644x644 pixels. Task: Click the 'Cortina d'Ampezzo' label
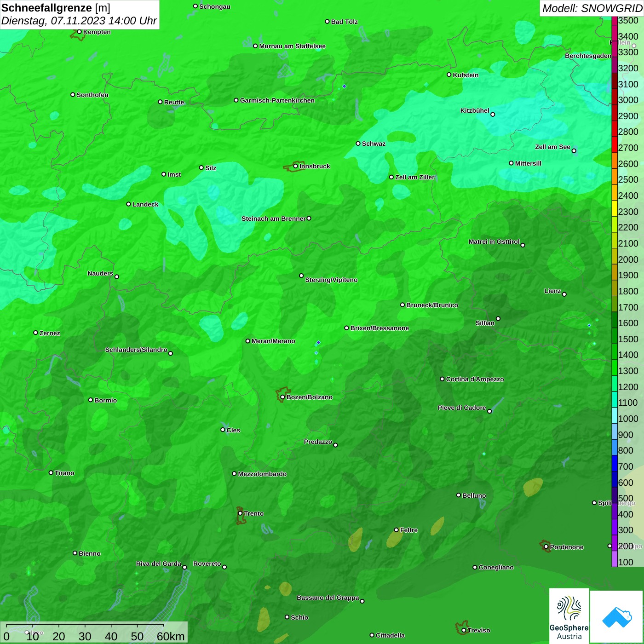click(x=475, y=379)
